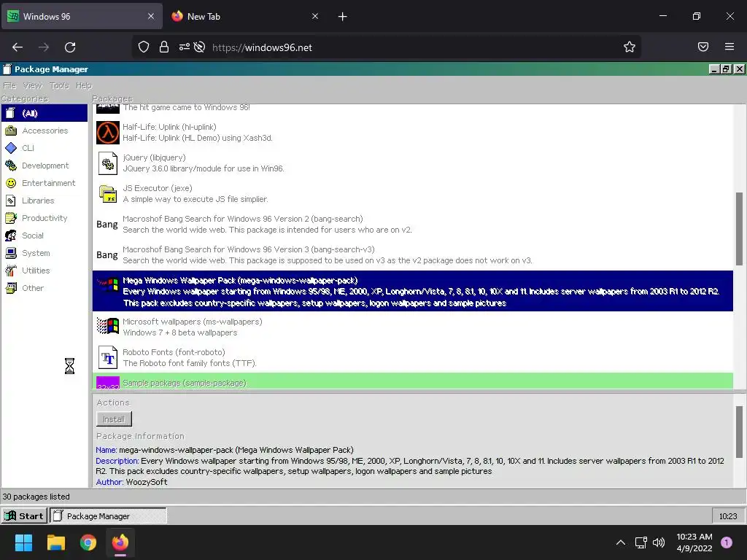Viewport: 747px width, 560px height.
Task: Select 'Sample package (sample-package)' row
Action: (413, 381)
